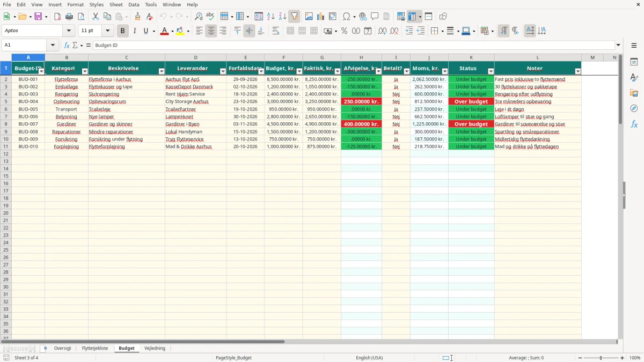Run the spelling check
Image resolution: width=644 pixels, height=362 pixels.
click(x=210, y=17)
